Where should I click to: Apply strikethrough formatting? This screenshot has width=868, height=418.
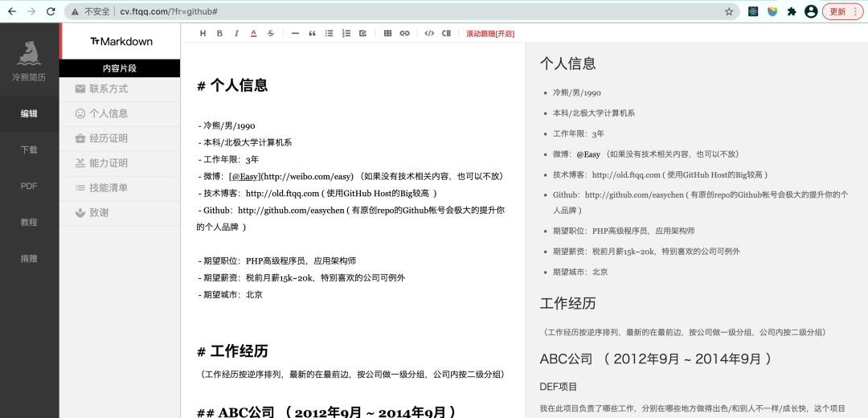point(271,33)
